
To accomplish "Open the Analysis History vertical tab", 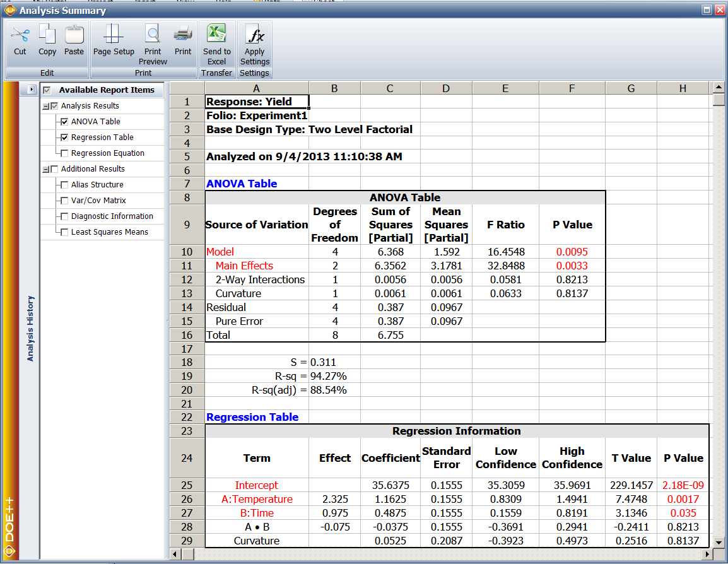I will click(30, 328).
